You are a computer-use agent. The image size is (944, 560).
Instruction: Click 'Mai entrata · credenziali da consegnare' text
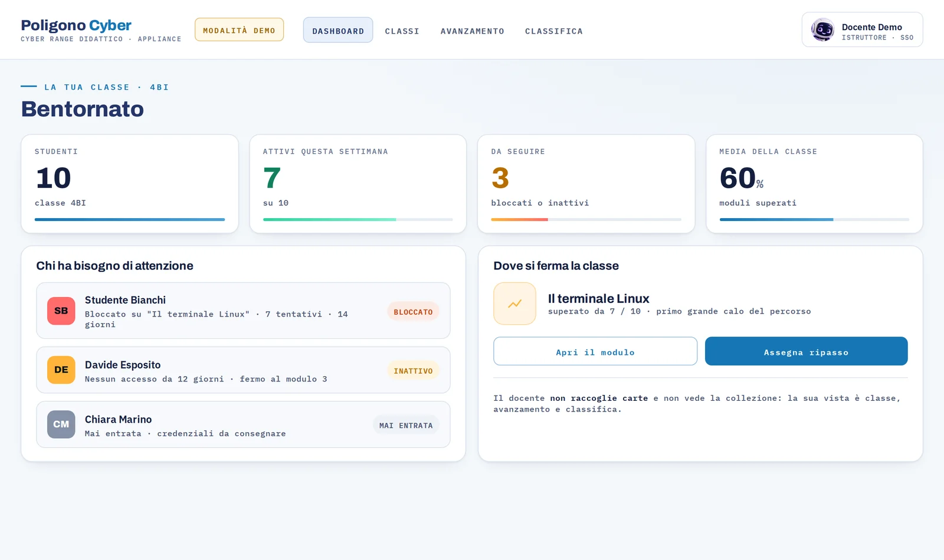click(x=185, y=433)
